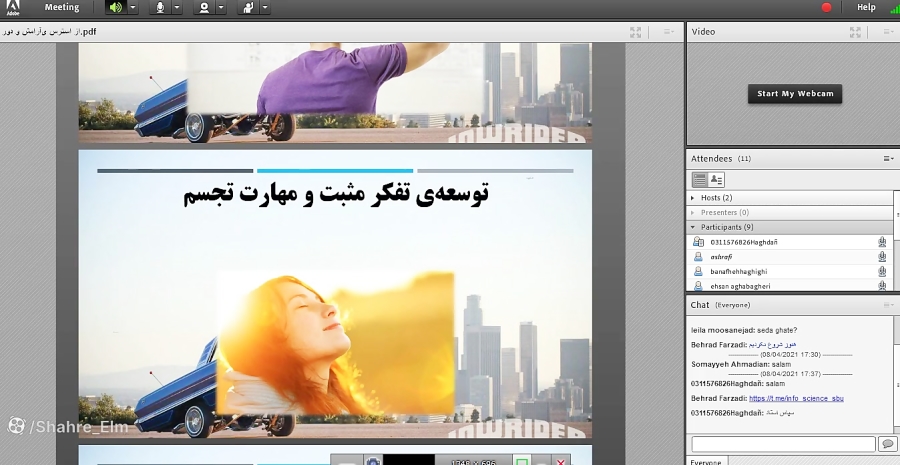Viewport: 900px width, 465px height.
Task: Click user avatar icon of ashrafi
Action: coord(698,257)
